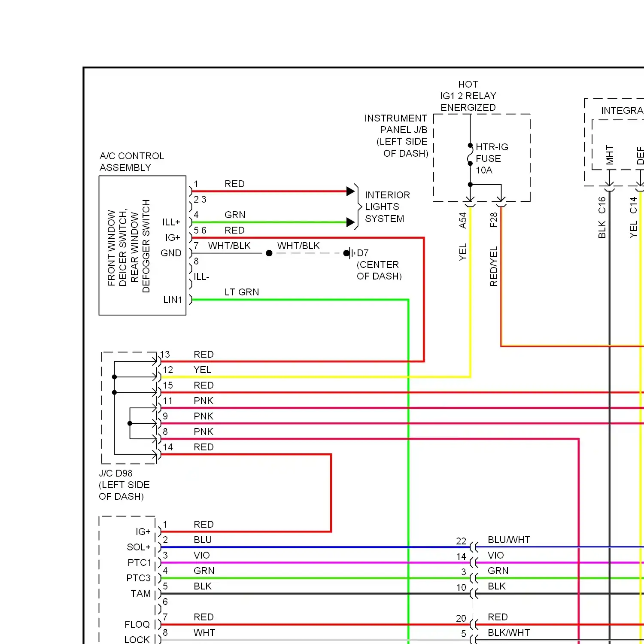Select the BLK/WHT wire label
The height and width of the screenshot is (644, 644).
pos(509,632)
